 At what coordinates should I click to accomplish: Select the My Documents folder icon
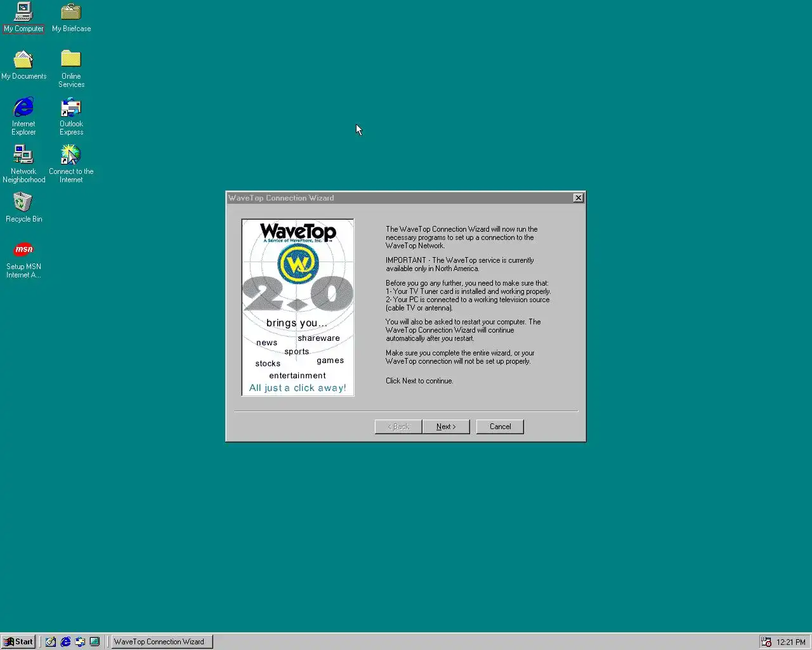(23, 65)
